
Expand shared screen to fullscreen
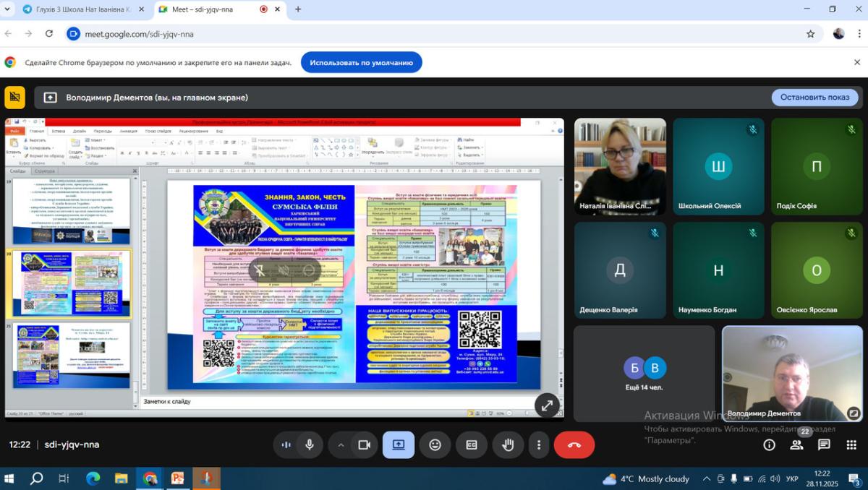coord(547,405)
